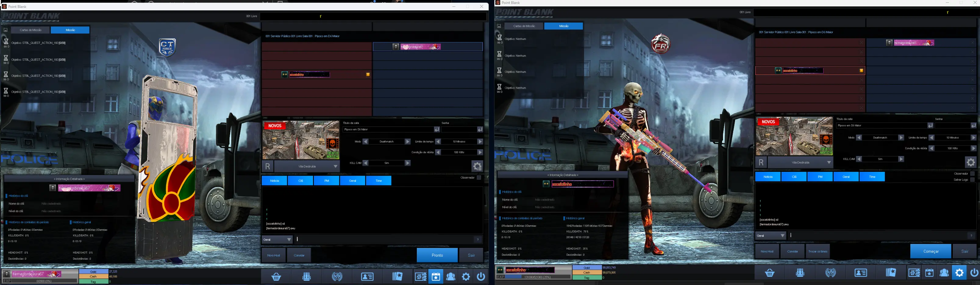Image resolution: width=980 pixels, height=285 pixels.
Task: Open the clan emblem icon in right window
Action: [x=831, y=273]
